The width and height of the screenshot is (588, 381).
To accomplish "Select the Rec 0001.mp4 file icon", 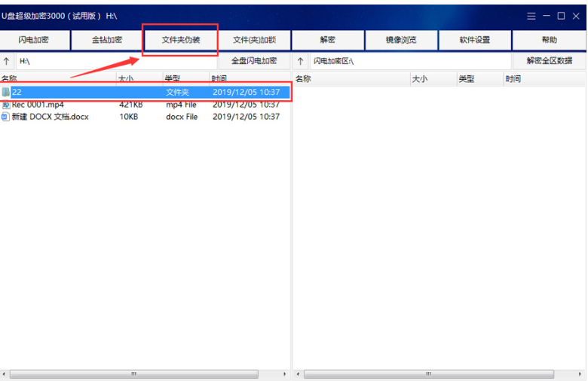I will (x=6, y=105).
